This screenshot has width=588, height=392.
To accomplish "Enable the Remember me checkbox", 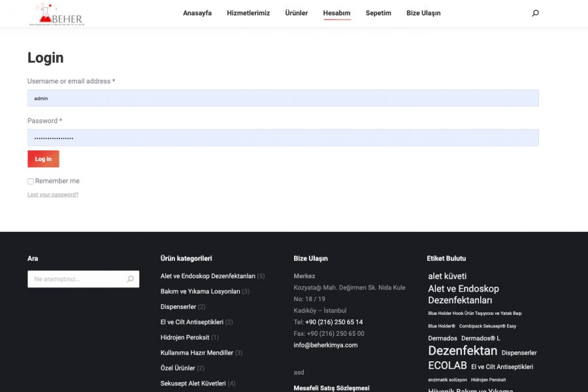I will 31,182.
